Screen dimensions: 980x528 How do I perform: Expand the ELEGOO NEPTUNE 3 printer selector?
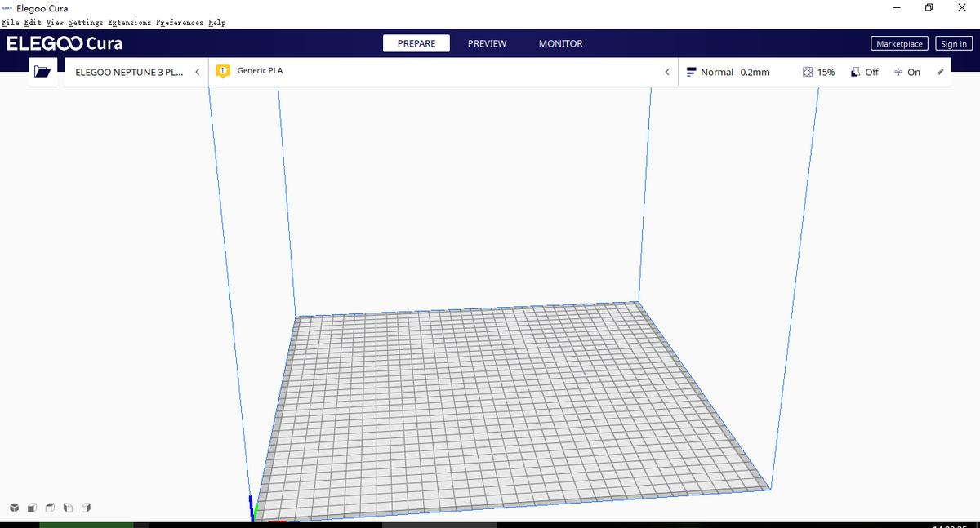pos(136,72)
